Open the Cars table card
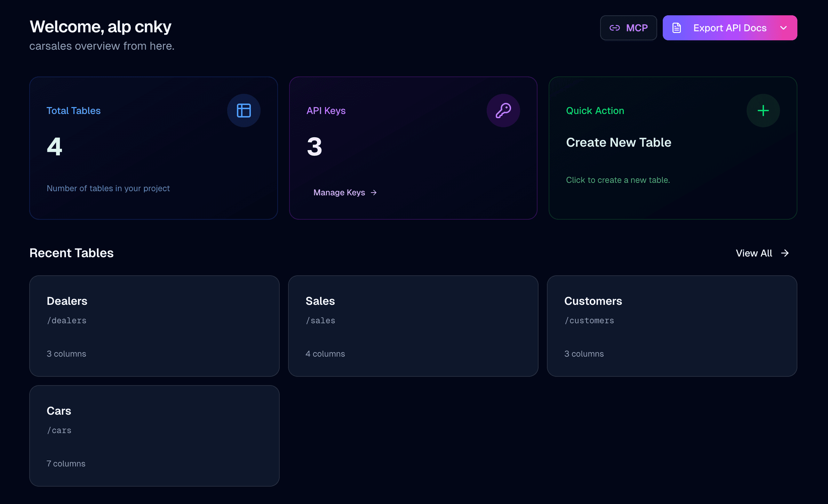This screenshot has height=504, width=828. 154,436
